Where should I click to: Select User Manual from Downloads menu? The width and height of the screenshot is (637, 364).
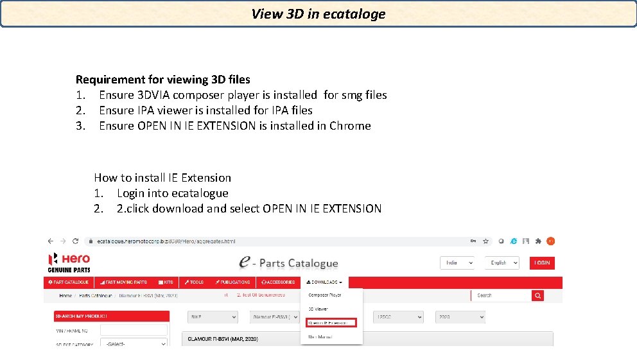point(320,337)
